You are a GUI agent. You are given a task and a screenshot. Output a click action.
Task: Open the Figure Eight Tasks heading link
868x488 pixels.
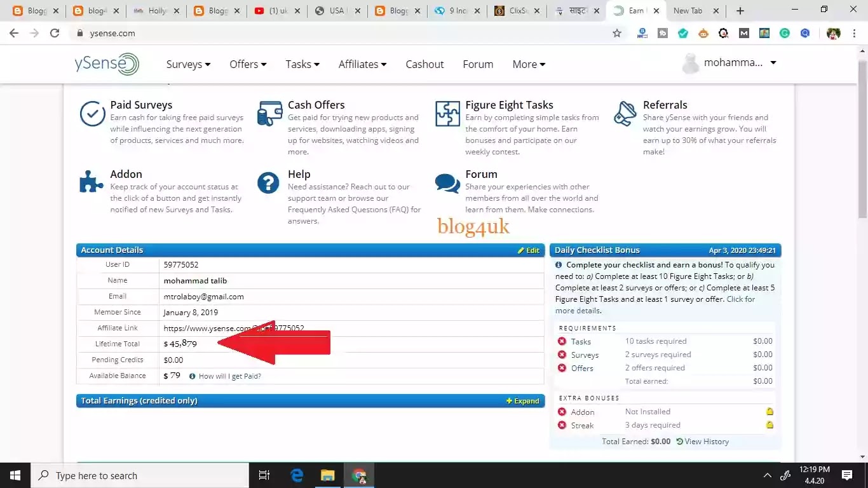click(x=509, y=105)
